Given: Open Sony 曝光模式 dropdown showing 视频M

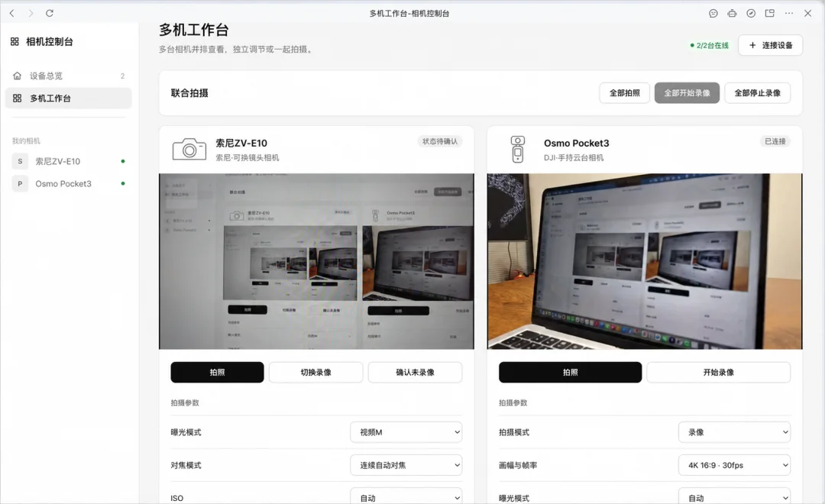Looking at the screenshot, I should pyautogui.click(x=406, y=432).
